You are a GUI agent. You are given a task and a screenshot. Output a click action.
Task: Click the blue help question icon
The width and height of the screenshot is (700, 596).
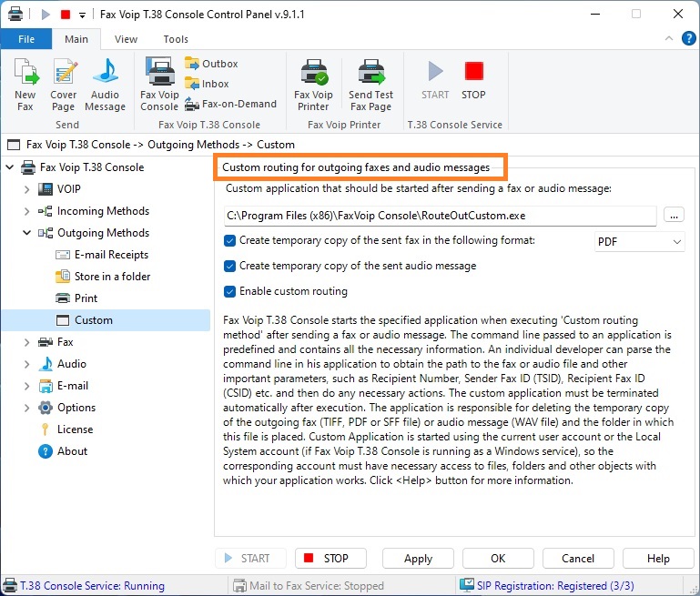pyautogui.click(x=688, y=38)
